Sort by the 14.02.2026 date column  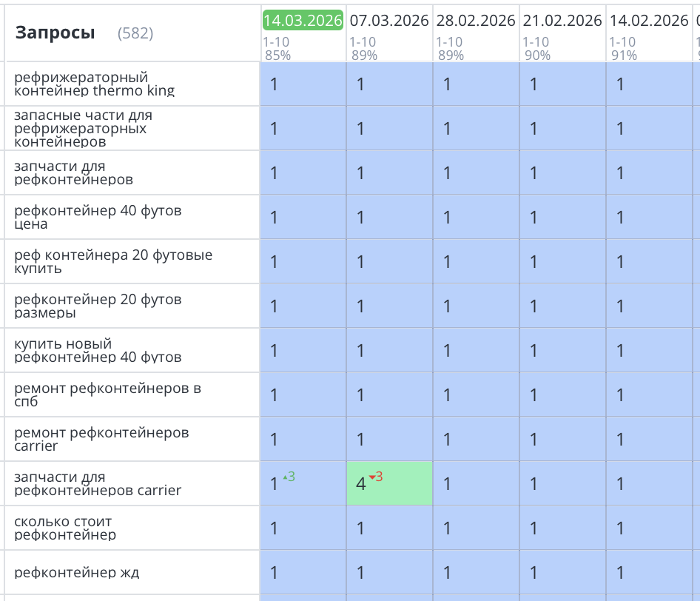click(x=649, y=21)
